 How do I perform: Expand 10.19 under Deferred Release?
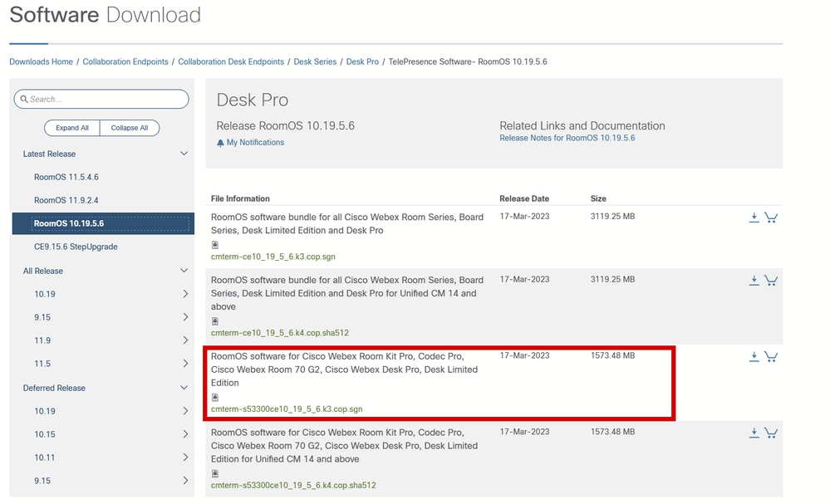185,411
